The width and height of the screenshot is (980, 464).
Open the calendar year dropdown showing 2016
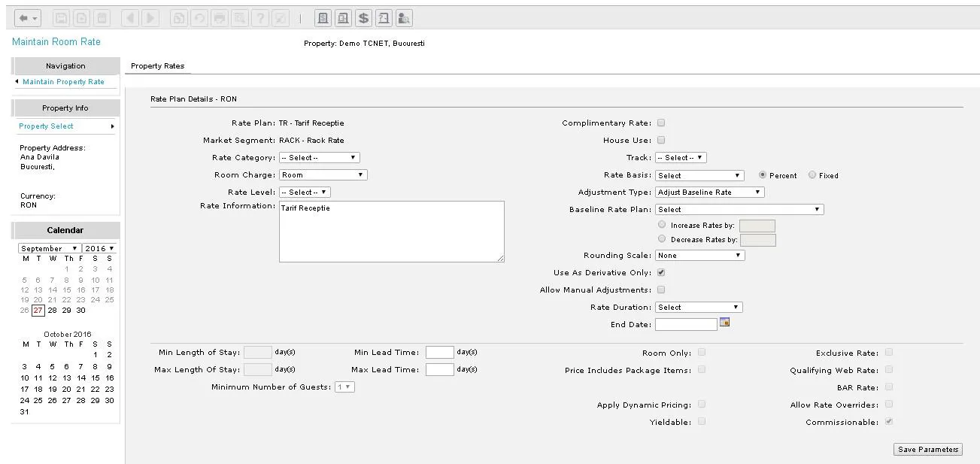click(100, 248)
